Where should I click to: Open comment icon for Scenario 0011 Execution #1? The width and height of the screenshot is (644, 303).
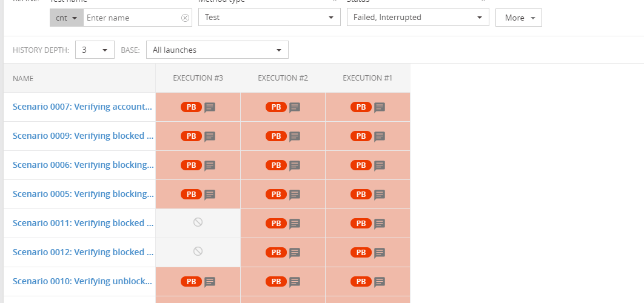(x=380, y=224)
